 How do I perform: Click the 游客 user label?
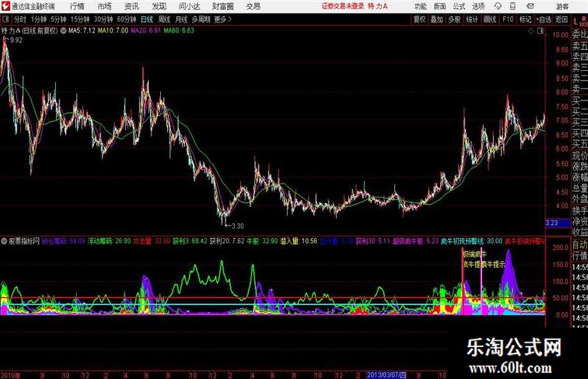[562, 6]
